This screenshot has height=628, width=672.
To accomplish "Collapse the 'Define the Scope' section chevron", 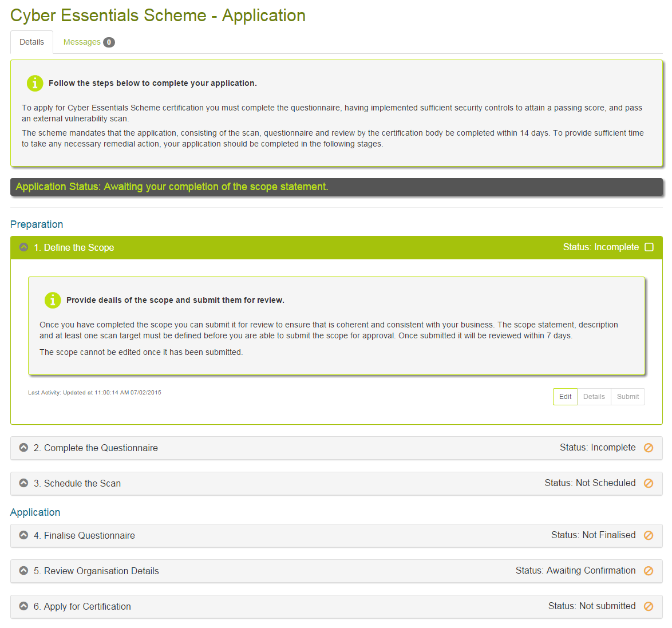I will 24,247.
